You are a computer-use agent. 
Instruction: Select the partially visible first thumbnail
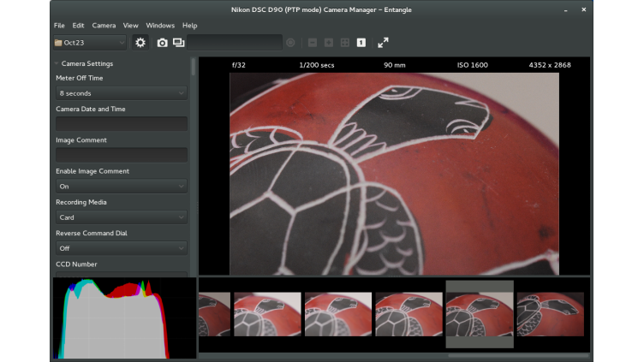pos(214,314)
